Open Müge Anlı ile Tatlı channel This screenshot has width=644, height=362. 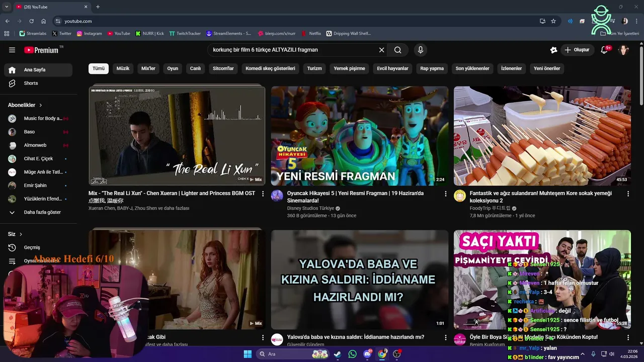[38, 172]
